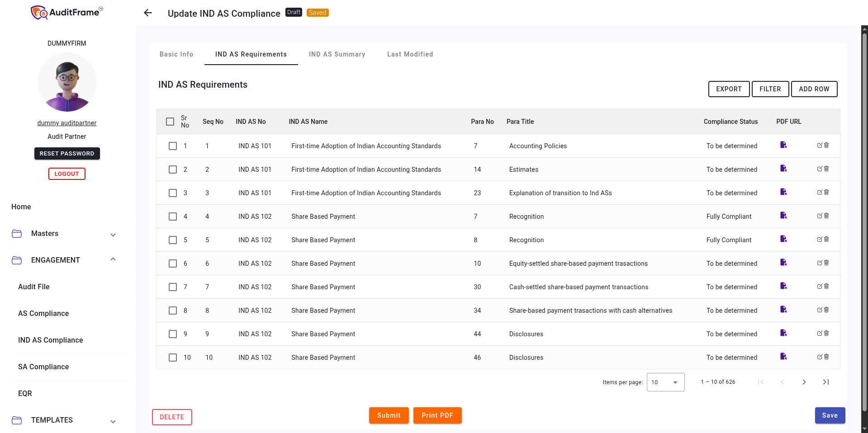Open the PDF link for row 1
Screen dimensions: 868x433
point(783,145)
